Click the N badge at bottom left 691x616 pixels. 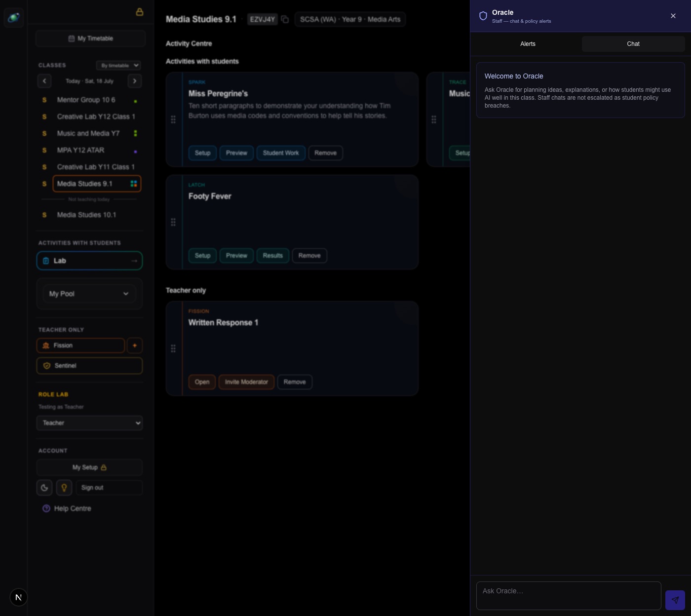coord(19,597)
